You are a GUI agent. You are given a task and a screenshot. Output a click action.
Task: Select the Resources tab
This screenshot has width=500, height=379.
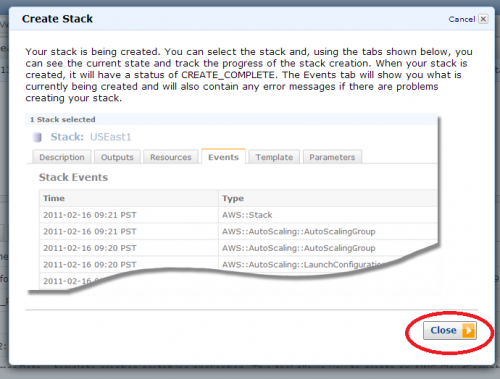(171, 157)
